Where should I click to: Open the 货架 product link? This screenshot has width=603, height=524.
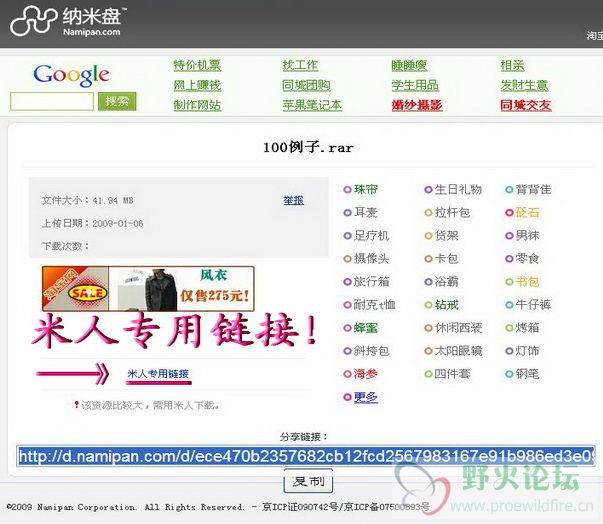tap(446, 235)
